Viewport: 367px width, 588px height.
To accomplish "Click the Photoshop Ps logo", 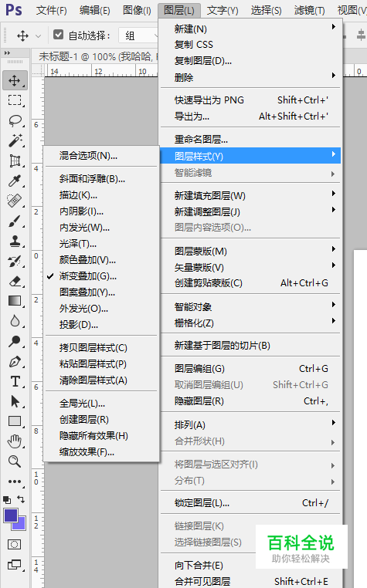I will 14,10.
